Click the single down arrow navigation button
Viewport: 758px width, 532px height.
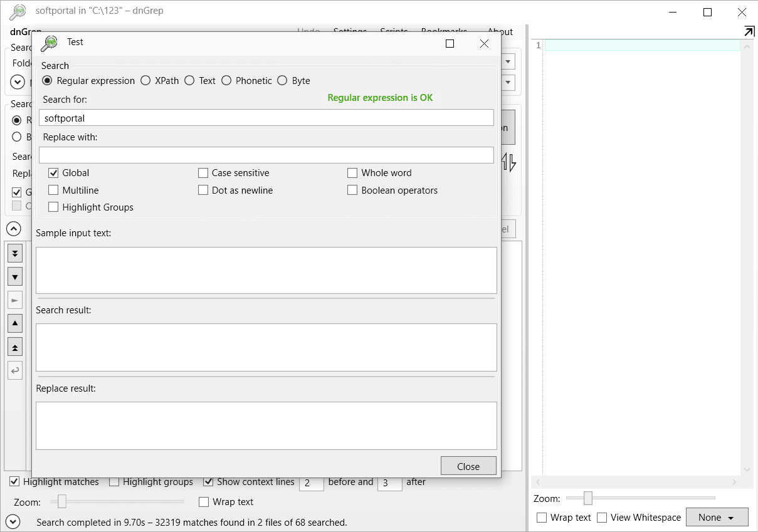15,276
